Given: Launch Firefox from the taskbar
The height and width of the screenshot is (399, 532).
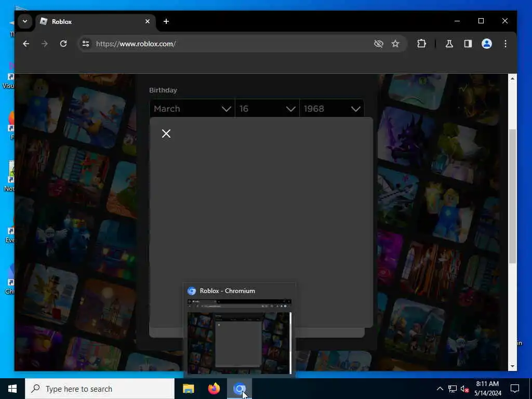Looking at the screenshot, I should (x=214, y=389).
